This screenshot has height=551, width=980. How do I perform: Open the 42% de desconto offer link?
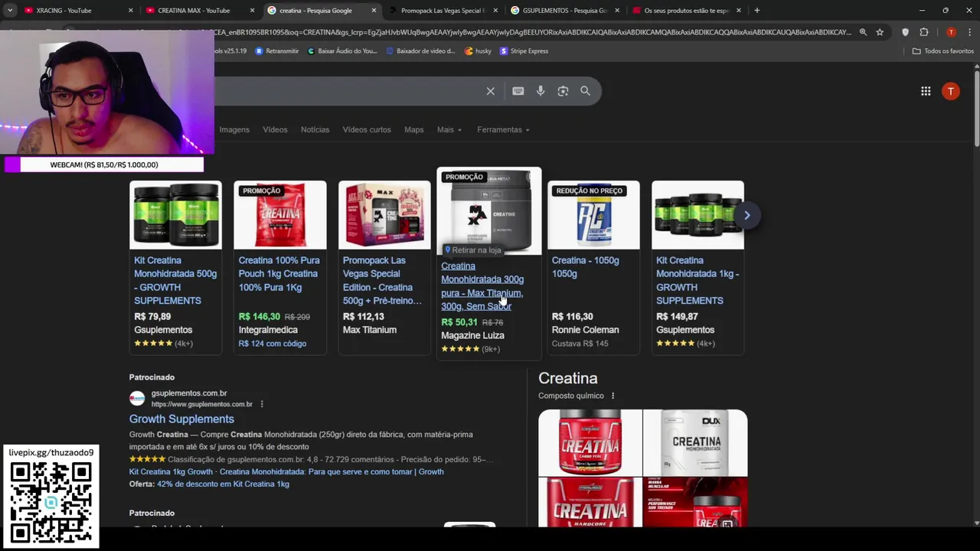(223, 484)
